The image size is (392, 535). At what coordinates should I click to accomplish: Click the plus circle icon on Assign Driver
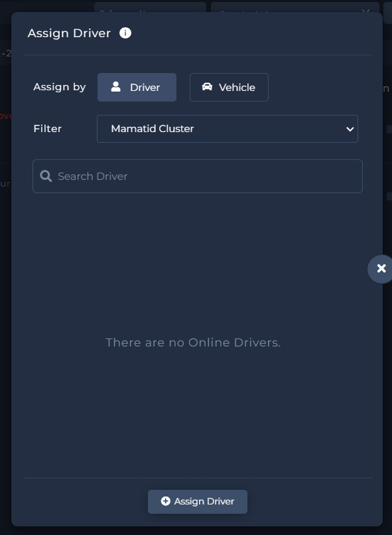165,501
